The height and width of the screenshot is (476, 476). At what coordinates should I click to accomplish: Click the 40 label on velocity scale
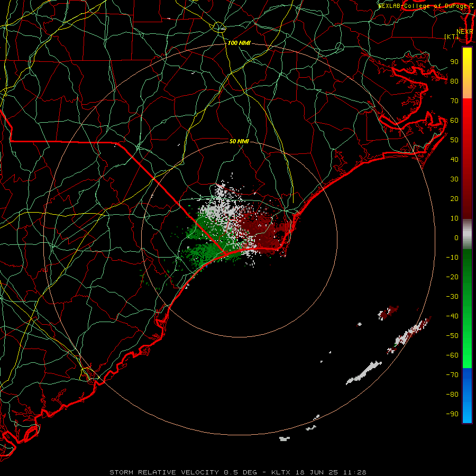coord(454,160)
